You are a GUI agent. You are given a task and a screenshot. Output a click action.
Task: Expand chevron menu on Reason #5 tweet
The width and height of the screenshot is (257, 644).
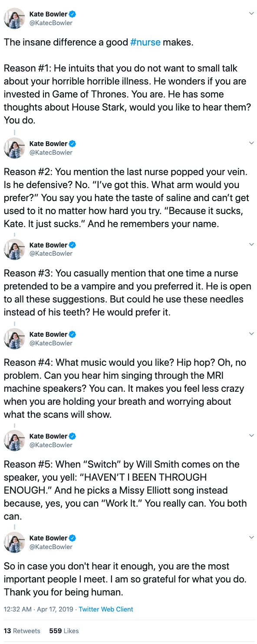tap(251, 435)
